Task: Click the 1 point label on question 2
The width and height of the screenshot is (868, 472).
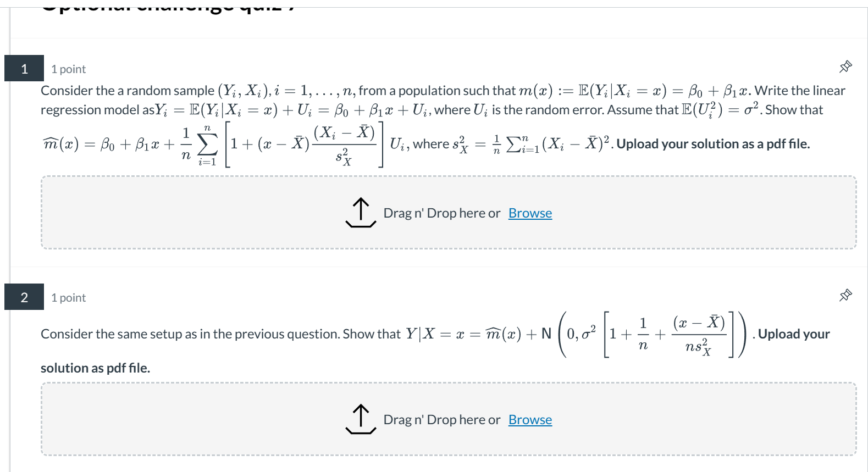Action: pyautogui.click(x=68, y=297)
